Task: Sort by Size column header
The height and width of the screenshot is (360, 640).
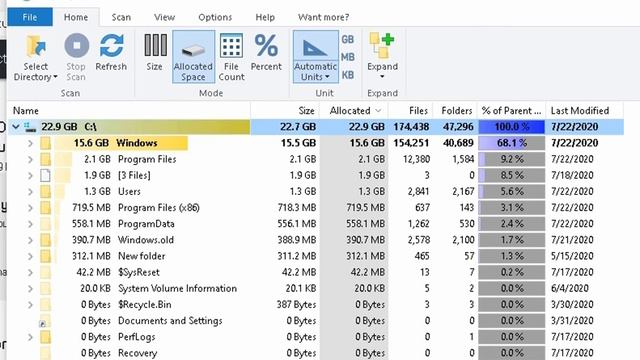Action: (284, 111)
